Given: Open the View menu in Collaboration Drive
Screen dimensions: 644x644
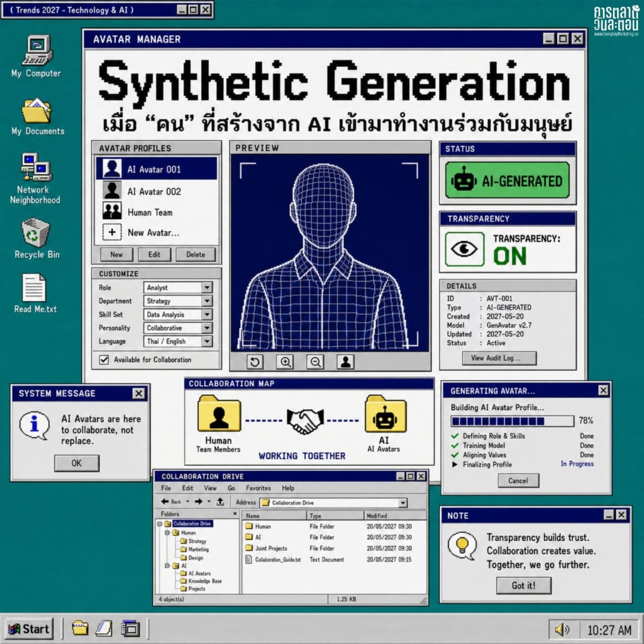Looking at the screenshot, I should tap(210, 488).
